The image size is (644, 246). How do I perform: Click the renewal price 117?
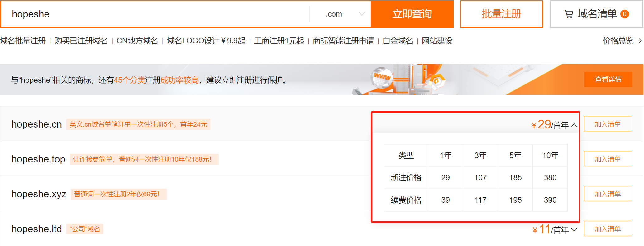(480, 200)
